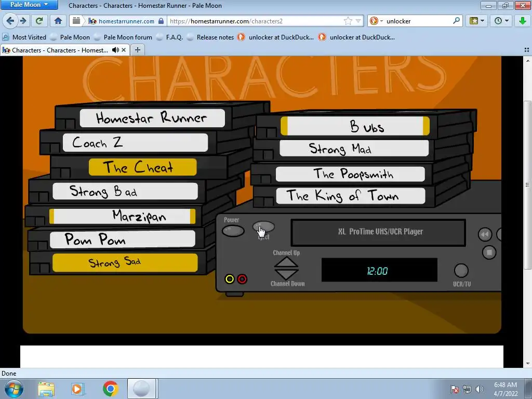Open the Most Visited bookmark folder
The image size is (532, 399).
pyautogui.click(x=24, y=37)
